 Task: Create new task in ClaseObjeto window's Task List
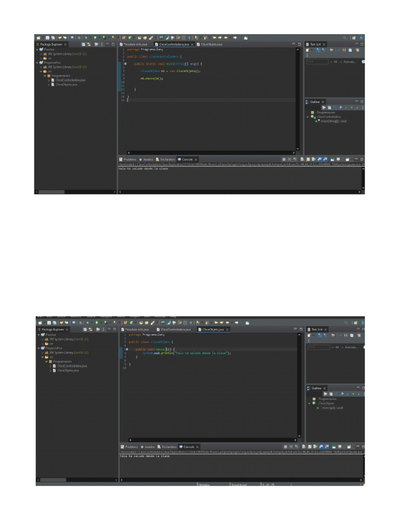pyautogui.click(x=309, y=335)
